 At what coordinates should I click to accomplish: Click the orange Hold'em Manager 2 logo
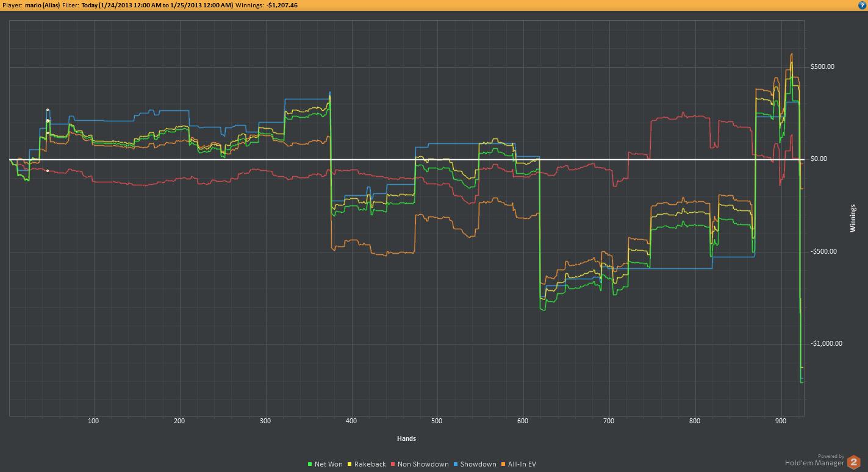point(854,462)
